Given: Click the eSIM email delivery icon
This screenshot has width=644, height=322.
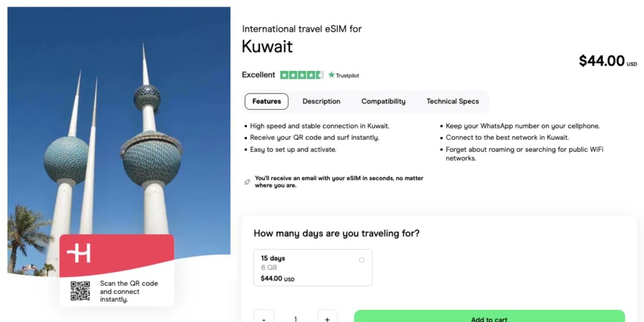Looking at the screenshot, I should (x=247, y=181).
